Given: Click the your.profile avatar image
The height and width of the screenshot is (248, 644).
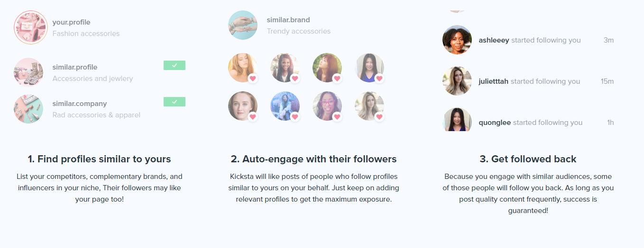Looking at the screenshot, I should click(31, 27).
